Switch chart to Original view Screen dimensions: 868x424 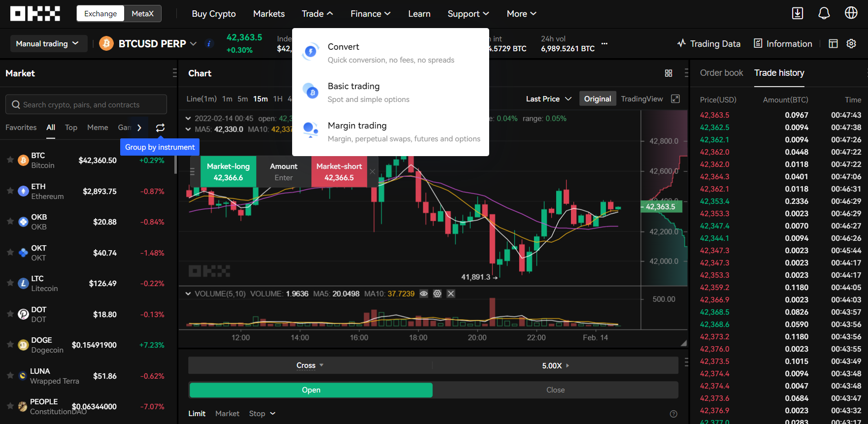coord(598,99)
